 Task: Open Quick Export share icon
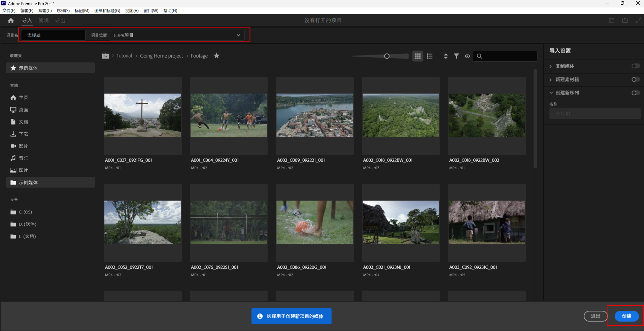pos(625,21)
